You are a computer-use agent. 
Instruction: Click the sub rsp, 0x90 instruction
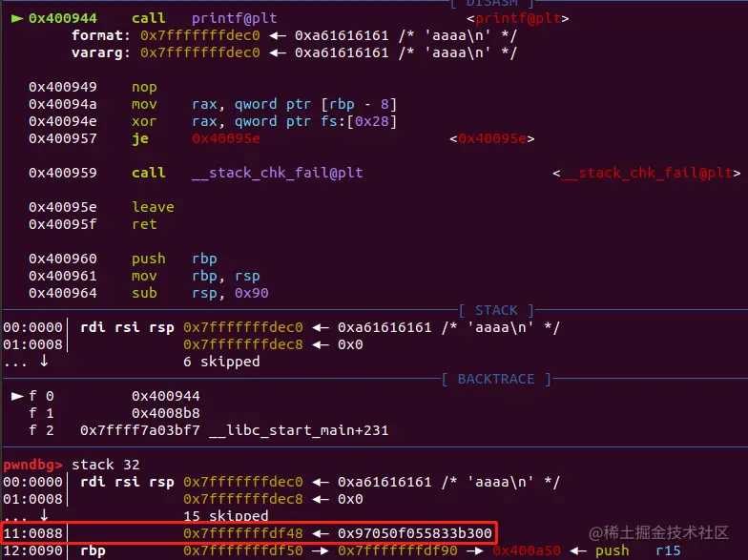coord(200,293)
